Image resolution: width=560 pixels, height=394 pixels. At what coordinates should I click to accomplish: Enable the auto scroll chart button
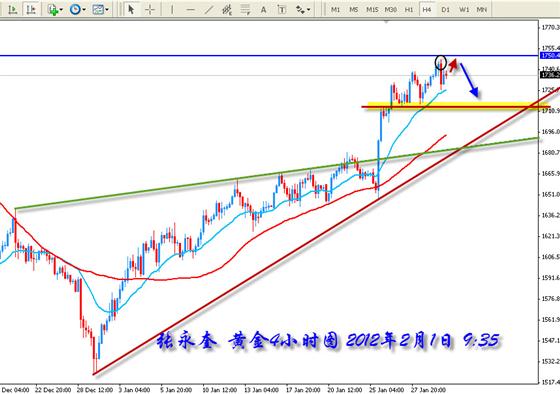[12, 10]
